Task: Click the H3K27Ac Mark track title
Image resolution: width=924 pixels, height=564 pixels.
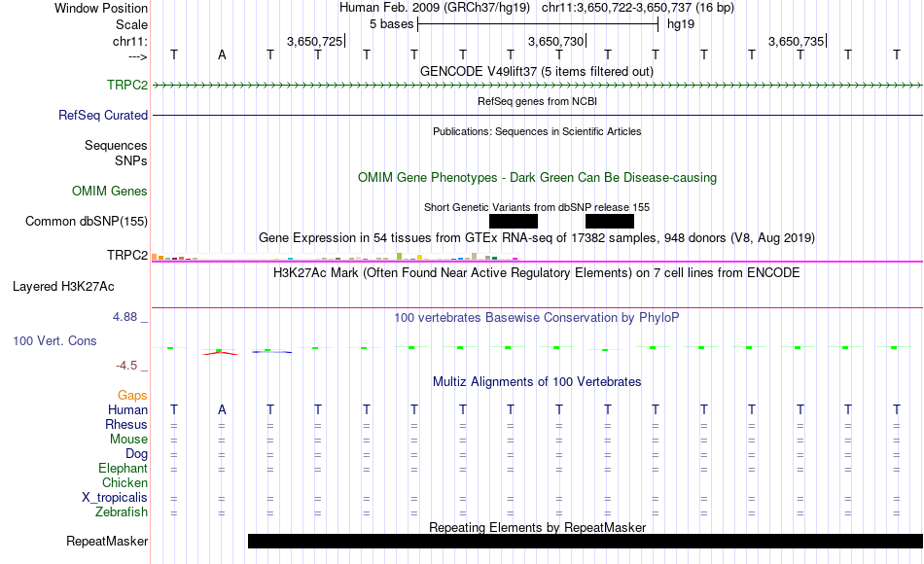Action: click(537, 273)
